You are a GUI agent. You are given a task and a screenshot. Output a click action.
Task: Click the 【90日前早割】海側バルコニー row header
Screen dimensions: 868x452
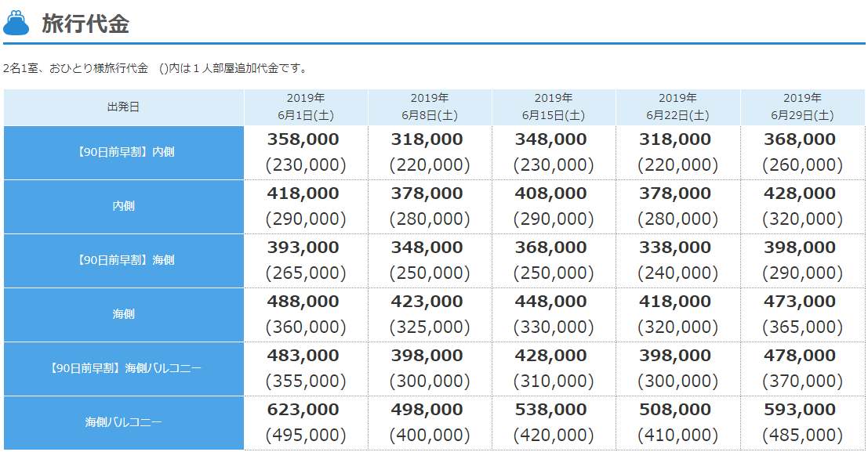123,368
